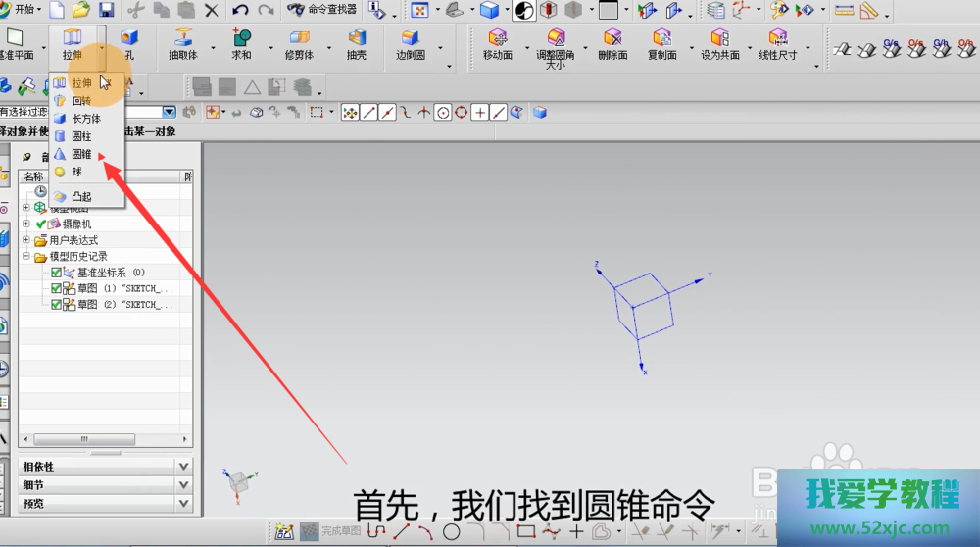Toggle checkbox for 草图 (1) SKETCH item
The width and height of the screenshot is (980, 547).
(57, 289)
